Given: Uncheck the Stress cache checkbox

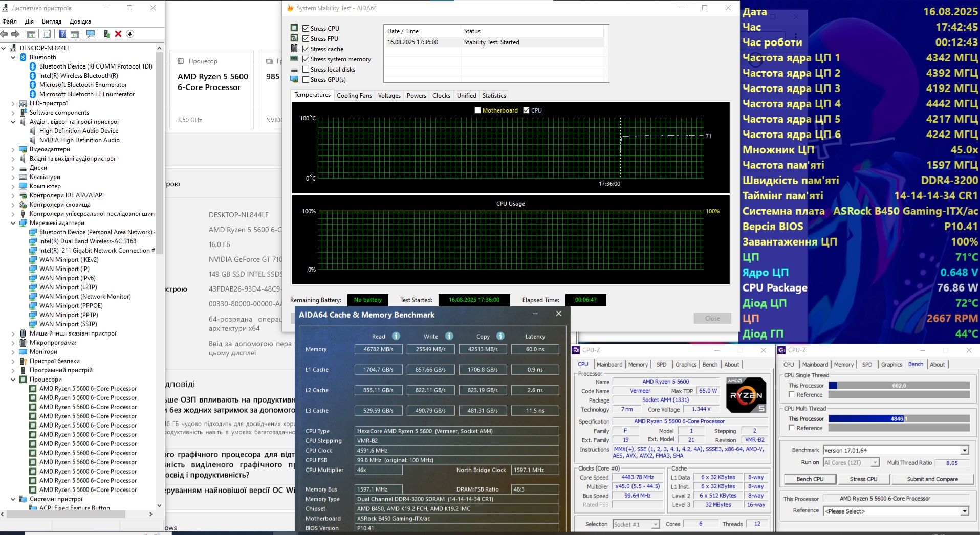Looking at the screenshot, I should pos(306,49).
